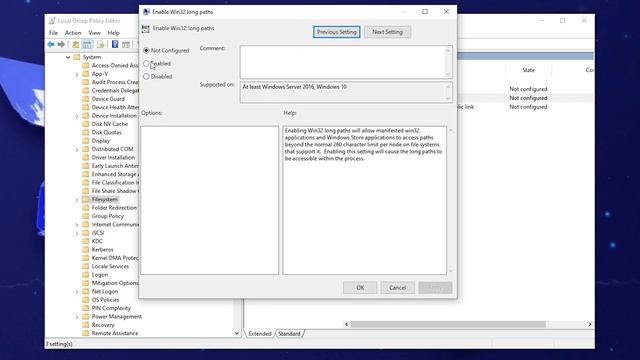Click inside the Comment text box

(x=346, y=62)
